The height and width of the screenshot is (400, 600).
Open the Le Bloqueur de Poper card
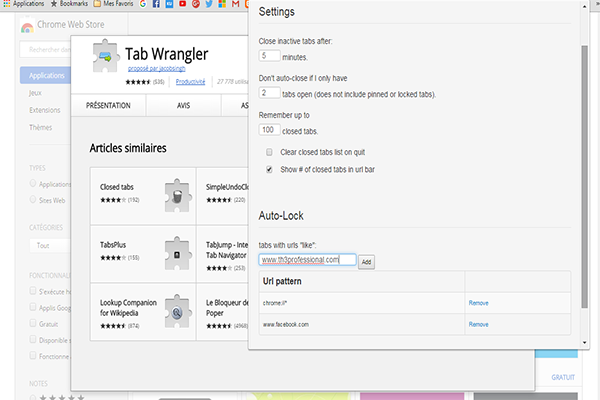coord(223,312)
